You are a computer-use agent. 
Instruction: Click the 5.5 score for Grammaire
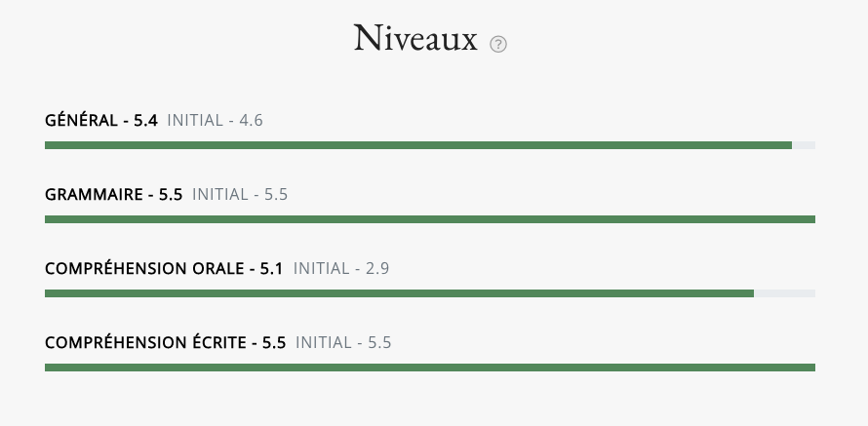pyautogui.click(x=171, y=195)
